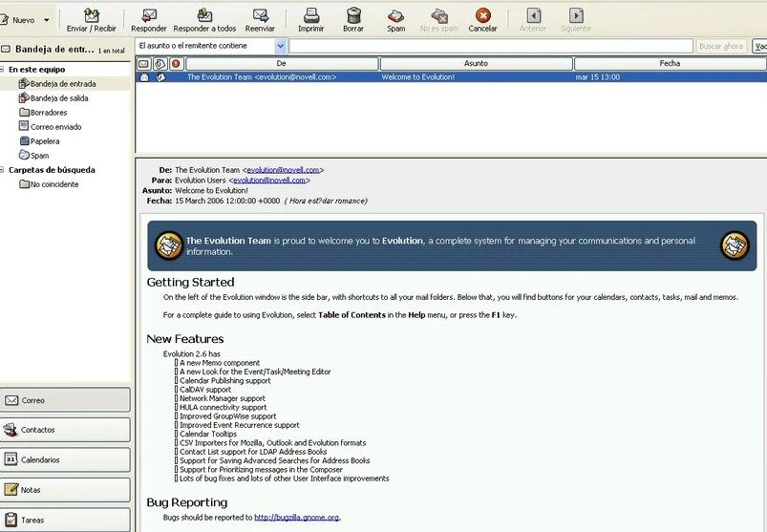Sort by the important flag column
The width and height of the screenshot is (767, 532).
pyautogui.click(x=176, y=64)
